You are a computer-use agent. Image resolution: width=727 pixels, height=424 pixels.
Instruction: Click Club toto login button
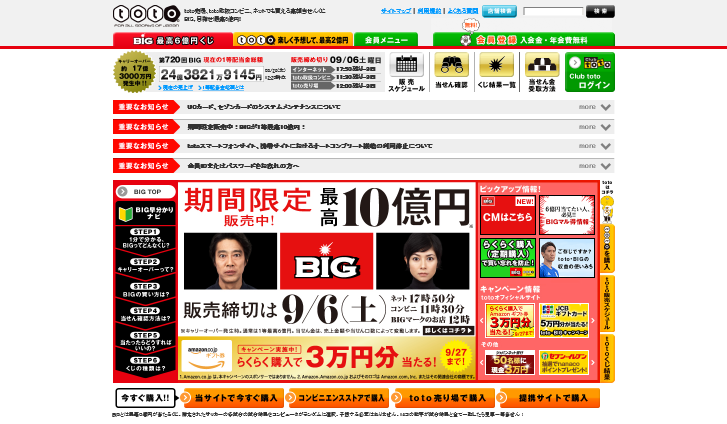(590, 72)
